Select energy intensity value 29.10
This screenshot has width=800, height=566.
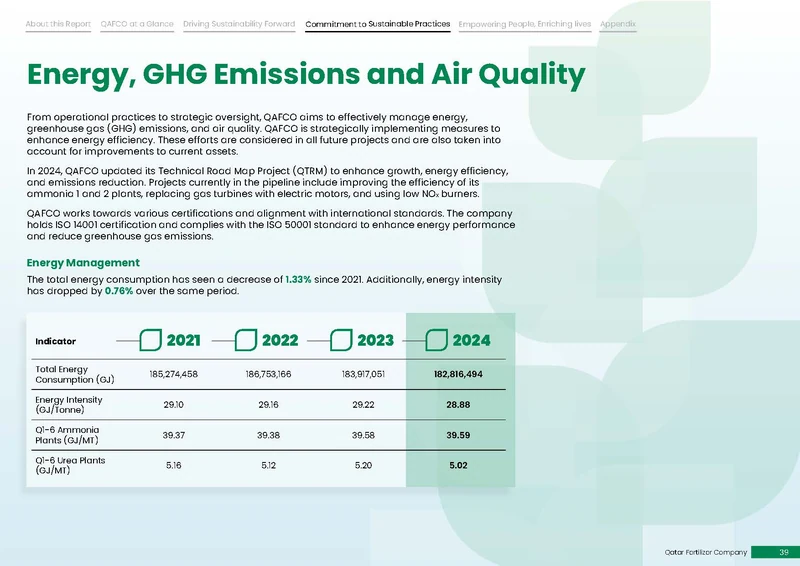[173, 405]
